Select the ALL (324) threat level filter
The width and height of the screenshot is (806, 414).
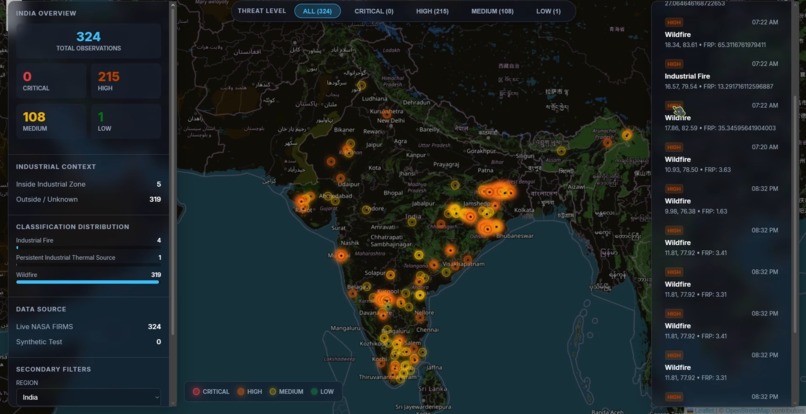coord(317,11)
